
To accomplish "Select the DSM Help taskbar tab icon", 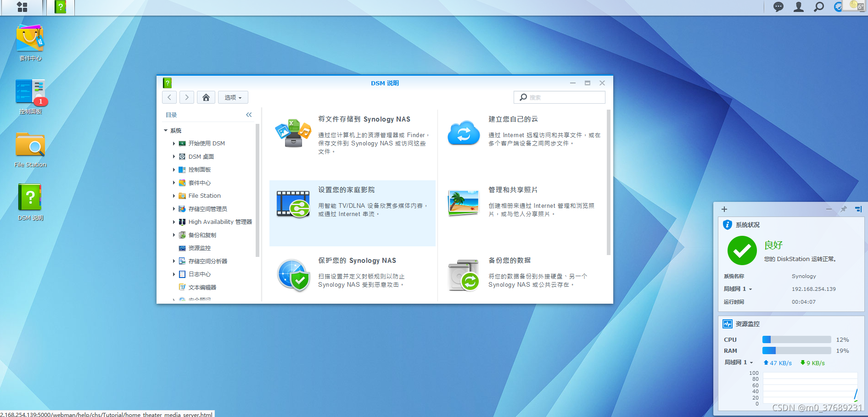I will [60, 7].
